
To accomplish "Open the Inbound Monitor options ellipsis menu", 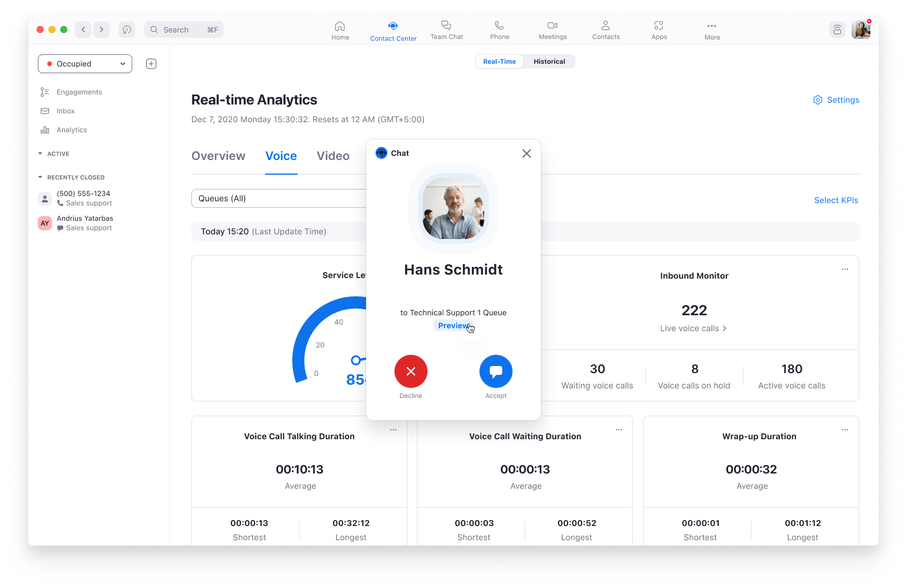I will tap(844, 269).
